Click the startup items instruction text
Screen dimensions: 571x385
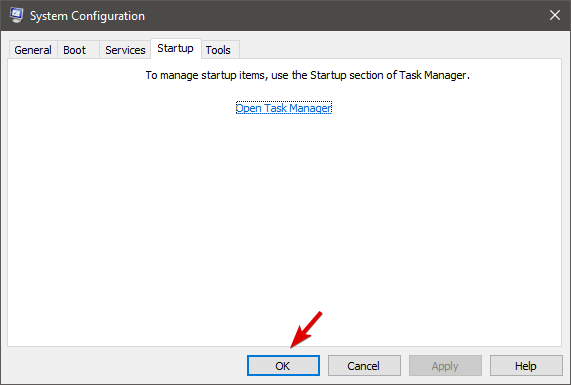pos(308,75)
